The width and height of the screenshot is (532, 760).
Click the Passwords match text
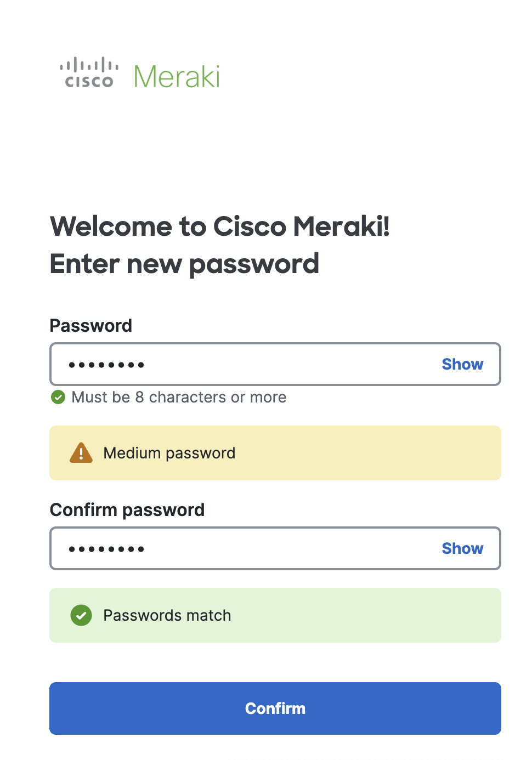tap(167, 615)
